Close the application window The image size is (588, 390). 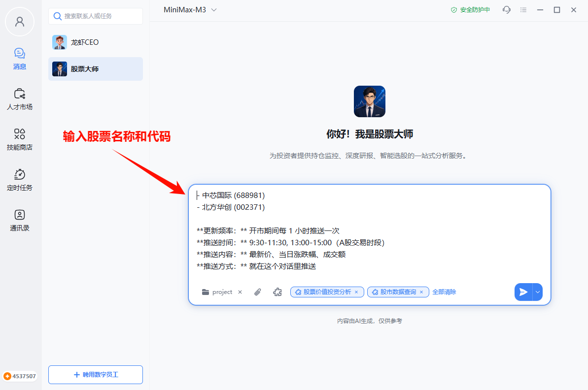574,10
